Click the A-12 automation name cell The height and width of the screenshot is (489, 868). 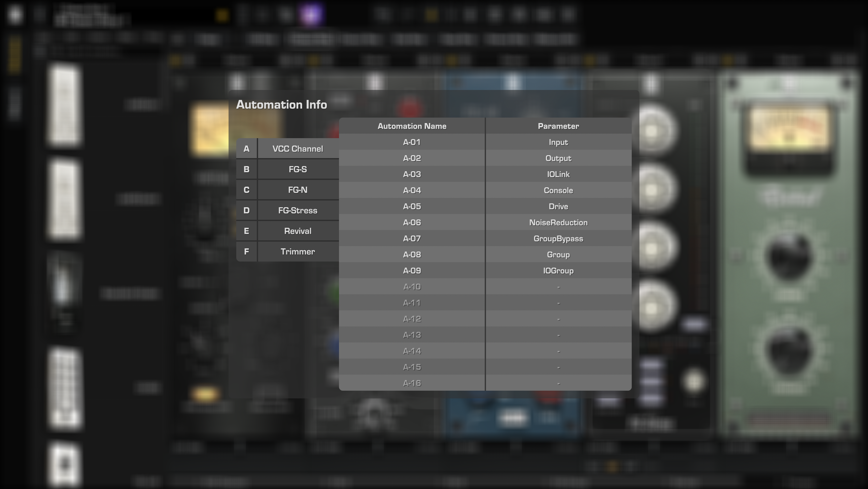[412, 319]
